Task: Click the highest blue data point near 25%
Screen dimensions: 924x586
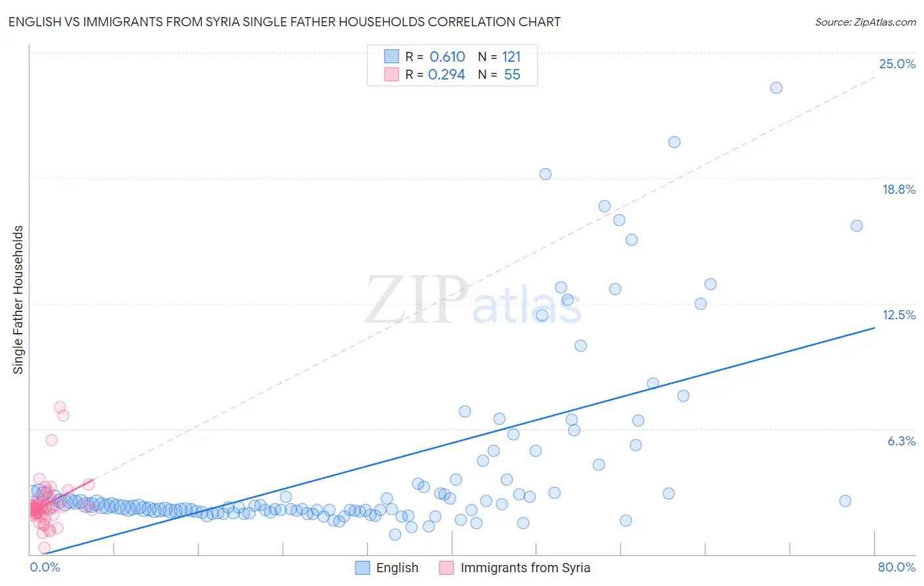Action: tap(776, 88)
